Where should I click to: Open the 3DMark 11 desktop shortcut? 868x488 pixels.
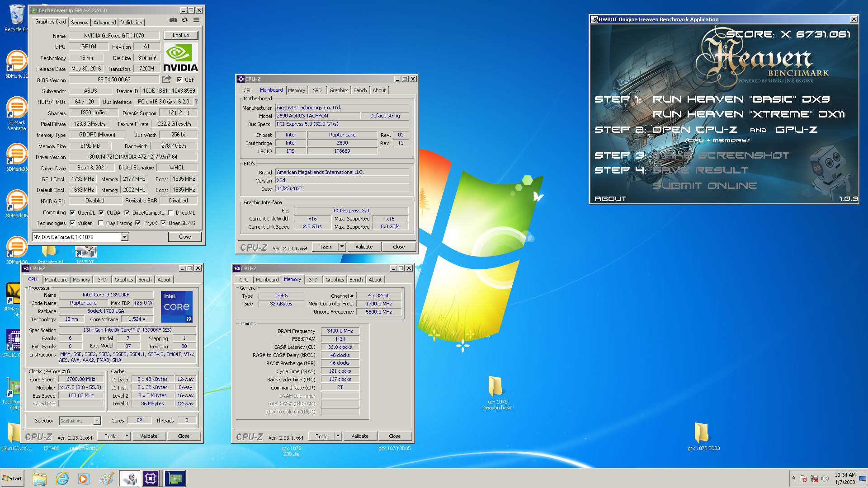point(16,64)
